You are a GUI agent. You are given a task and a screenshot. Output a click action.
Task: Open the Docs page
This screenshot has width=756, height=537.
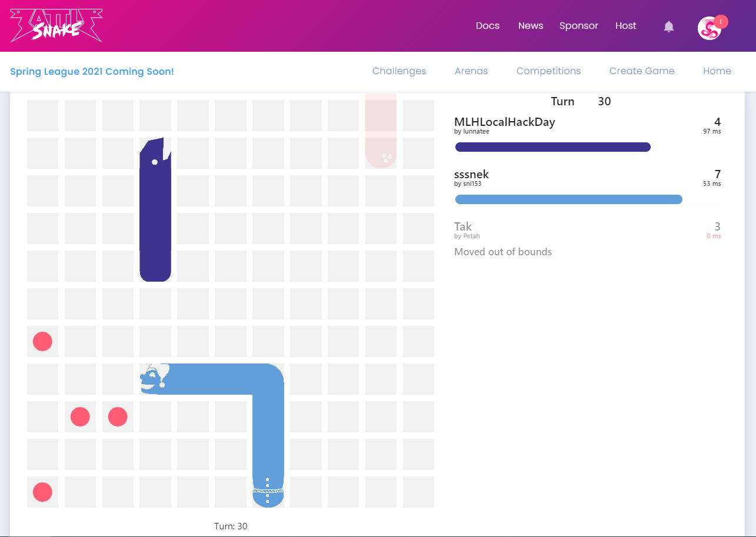tap(487, 26)
